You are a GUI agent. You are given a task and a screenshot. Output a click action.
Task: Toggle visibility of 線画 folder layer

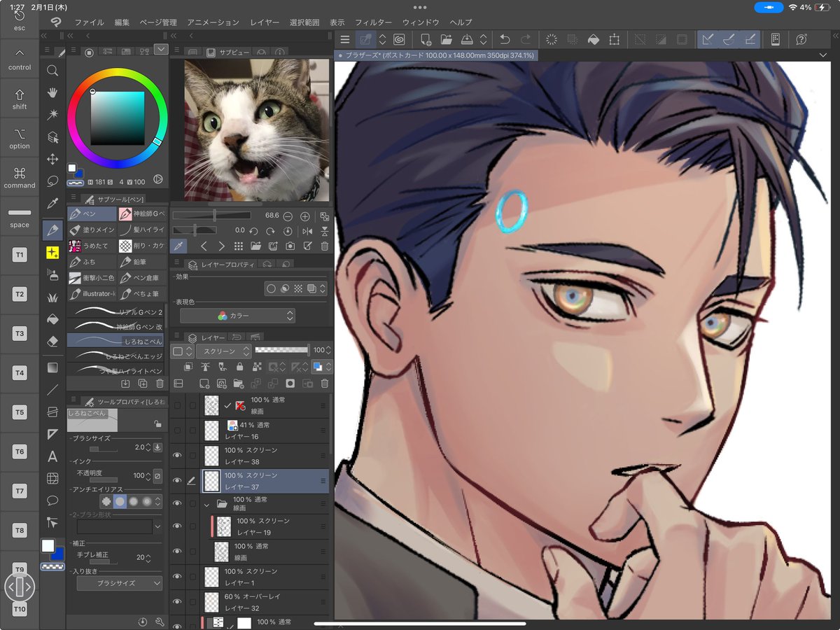point(177,503)
